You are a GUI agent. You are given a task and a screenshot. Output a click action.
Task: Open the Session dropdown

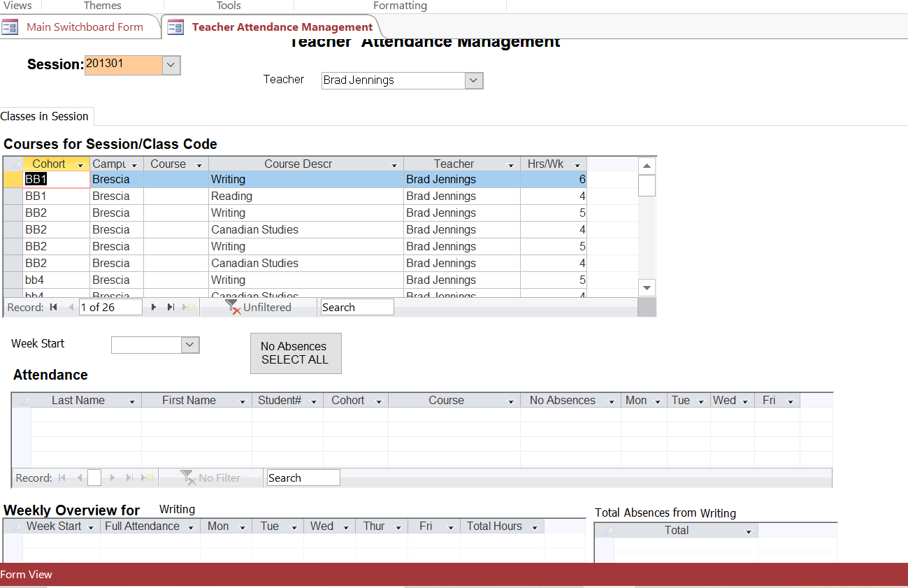(x=171, y=65)
